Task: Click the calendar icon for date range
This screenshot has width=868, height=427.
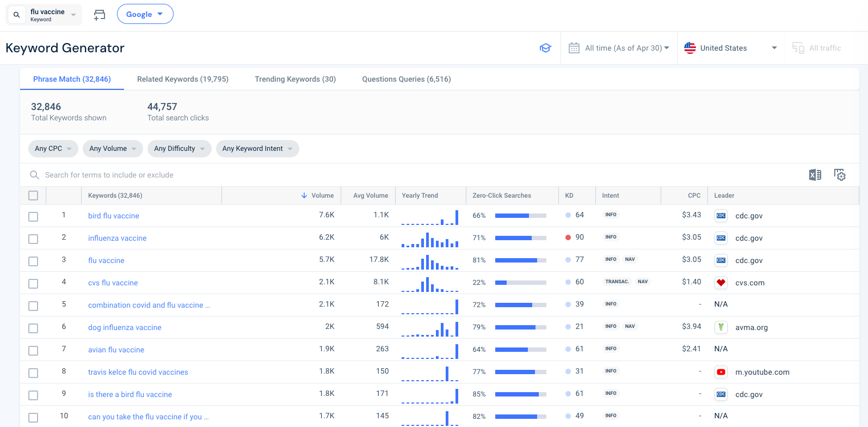Action: coord(574,48)
